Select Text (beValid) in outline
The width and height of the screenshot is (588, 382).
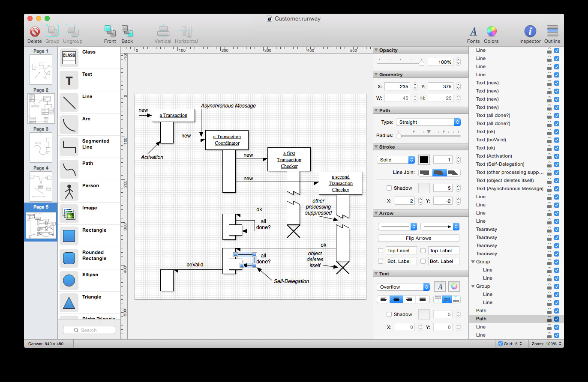tap(491, 140)
